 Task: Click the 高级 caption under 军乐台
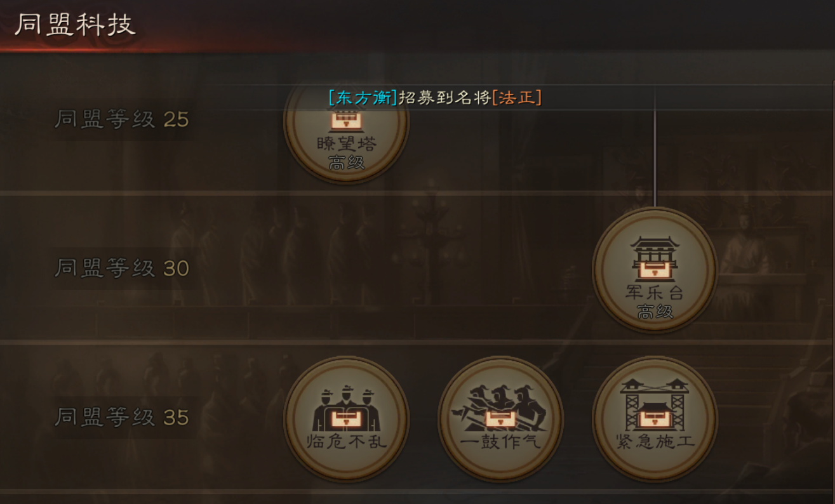point(655,312)
